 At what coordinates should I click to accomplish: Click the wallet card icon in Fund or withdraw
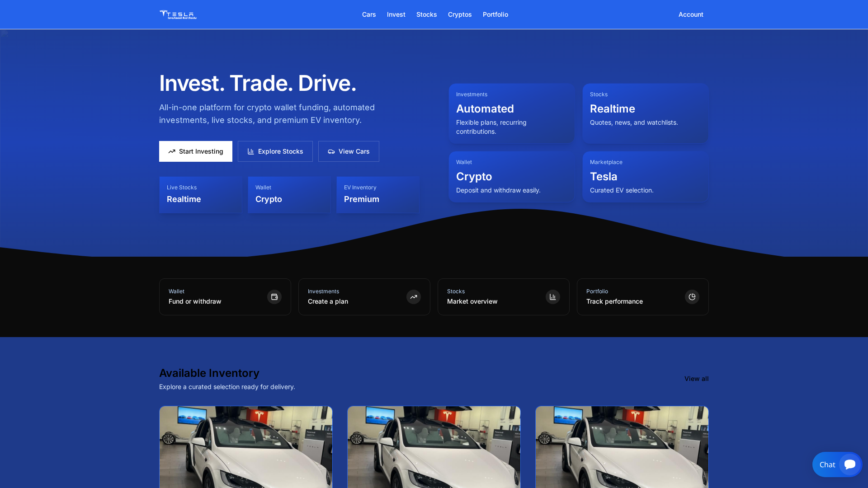(274, 297)
